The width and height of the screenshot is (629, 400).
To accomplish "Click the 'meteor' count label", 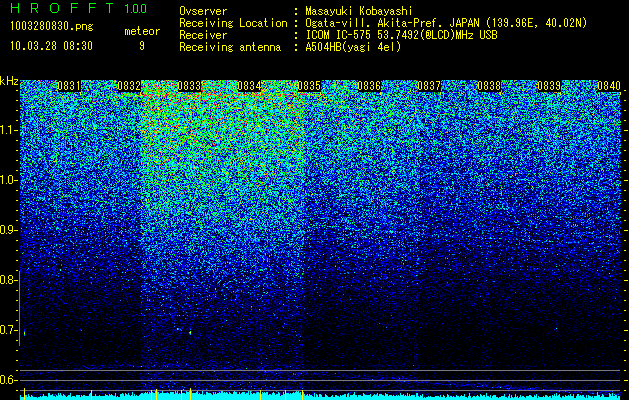I will (142, 31).
